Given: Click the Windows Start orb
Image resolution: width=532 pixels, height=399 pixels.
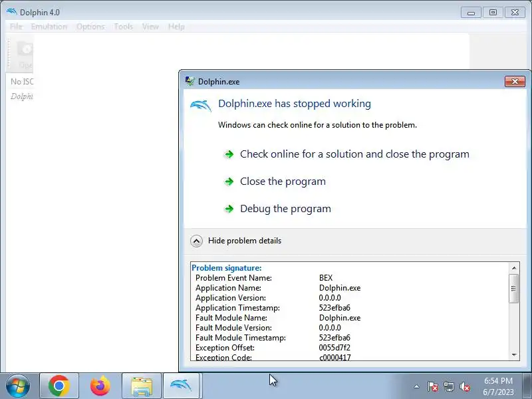Looking at the screenshot, I should click(x=18, y=386).
